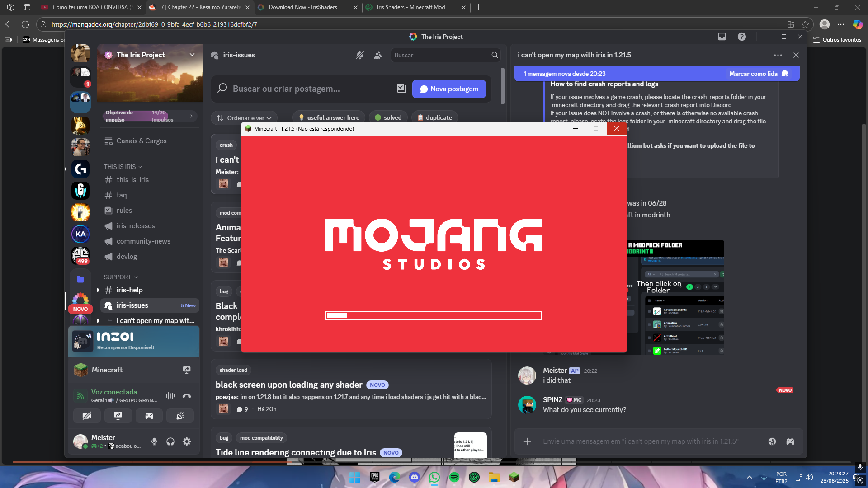Open help question mark icon
This screenshot has height=488, width=868.
742,37
